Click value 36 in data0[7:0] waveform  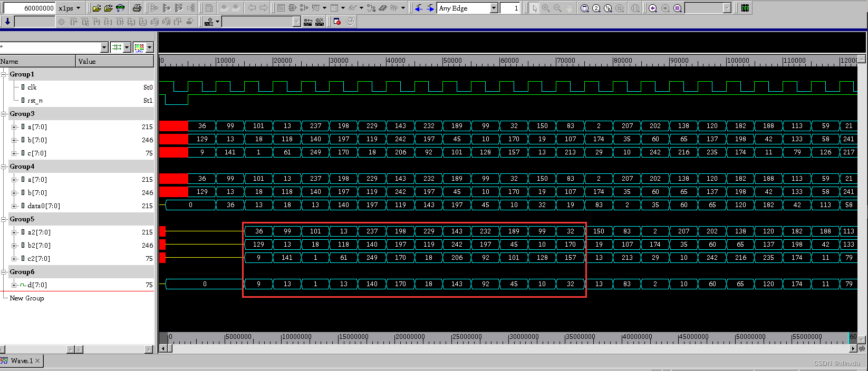tap(230, 205)
